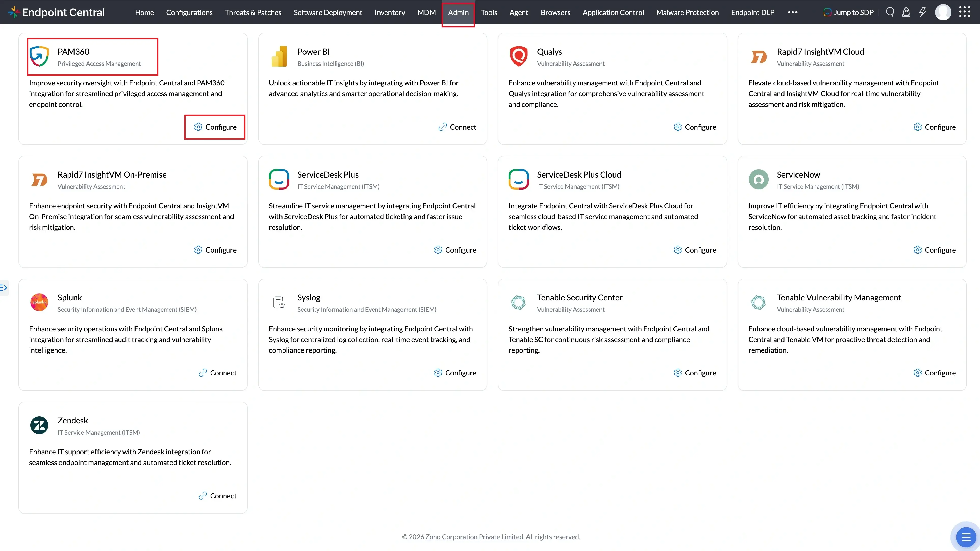Image resolution: width=980 pixels, height=551 pixels.
Task: Configure the ServiceNow integration
Action: pos(935,249)
